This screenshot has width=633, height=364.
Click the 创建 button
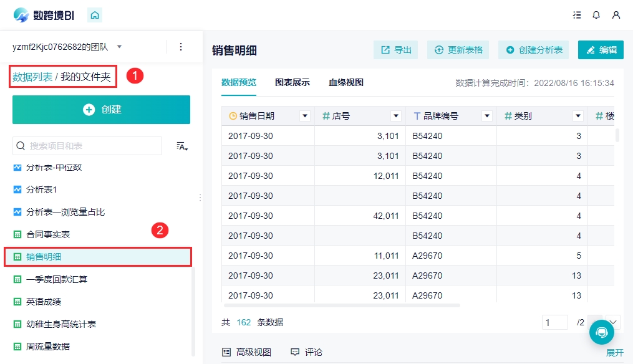(x=101, y=110)
